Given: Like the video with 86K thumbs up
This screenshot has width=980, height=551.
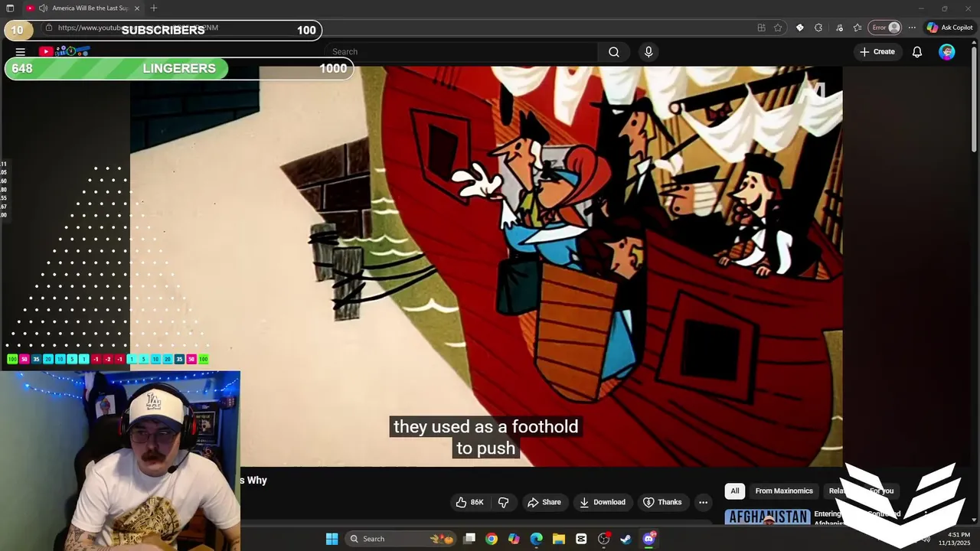Looking at the screenshot, I should 469,502.
